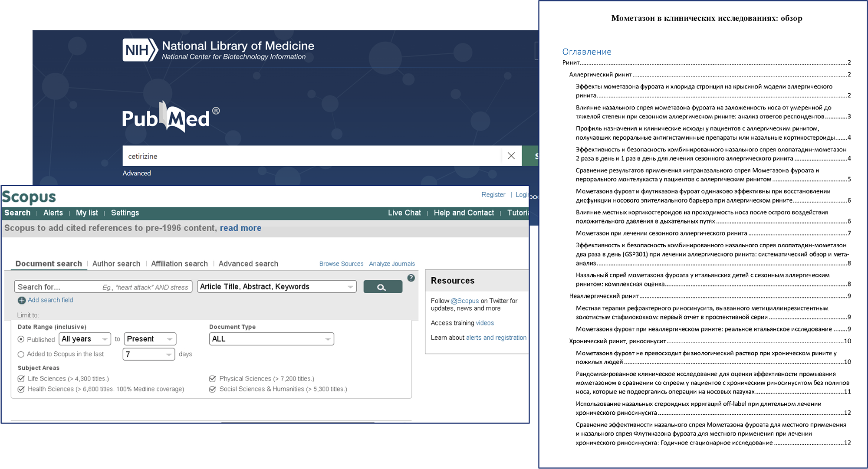Open the Ринит contents entry
The image size is (868, 469).
(x=707, y=62)
